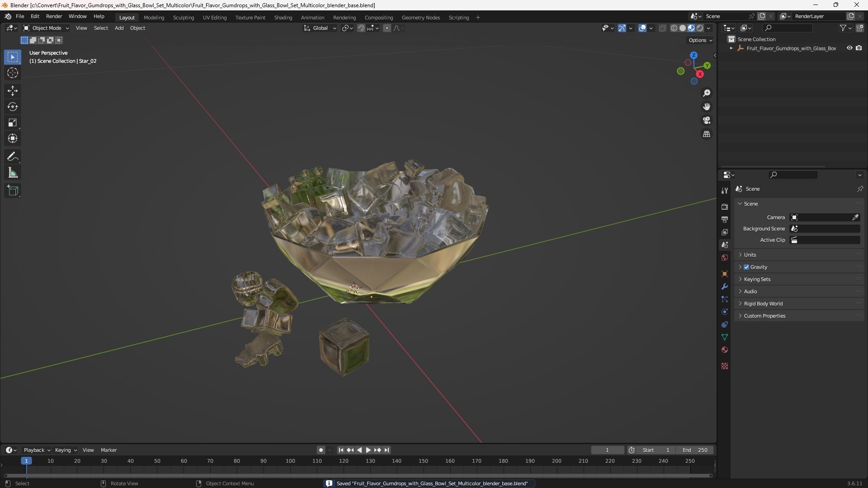Activate the Move tool

(13, 91)
